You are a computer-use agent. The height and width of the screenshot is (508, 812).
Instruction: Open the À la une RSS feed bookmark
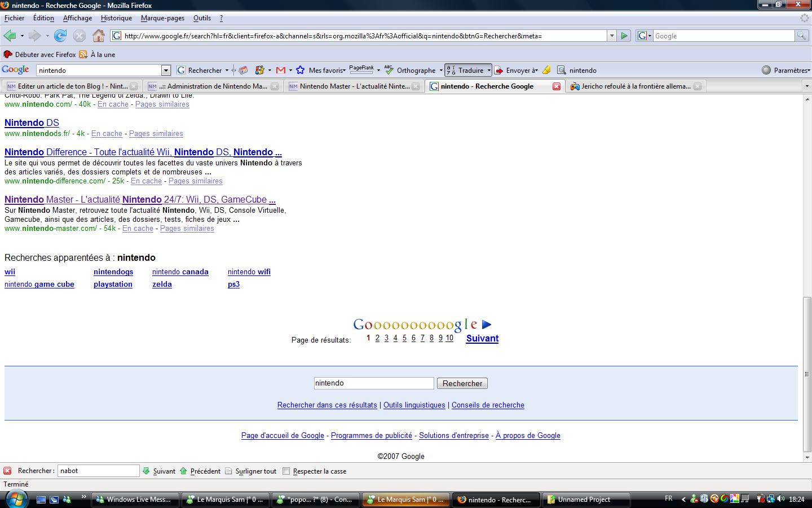(97, 55)
